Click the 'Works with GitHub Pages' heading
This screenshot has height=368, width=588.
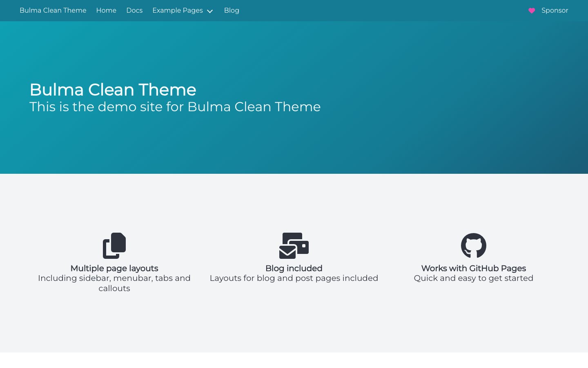pyautogui.click(x=474, y=268)
